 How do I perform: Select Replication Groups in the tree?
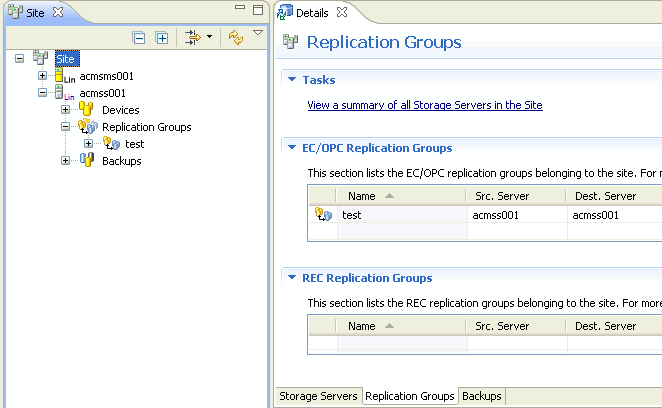[147, 127]
